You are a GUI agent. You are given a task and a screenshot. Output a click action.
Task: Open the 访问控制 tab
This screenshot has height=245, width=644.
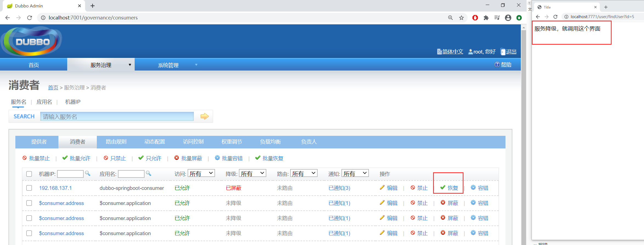coord(193,142)
